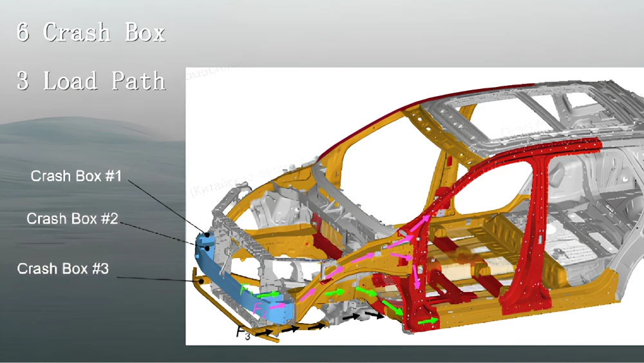Select the "6 Crash Box" heading
The width and height of the screenshot is (644, 363).
pos(91,32)
